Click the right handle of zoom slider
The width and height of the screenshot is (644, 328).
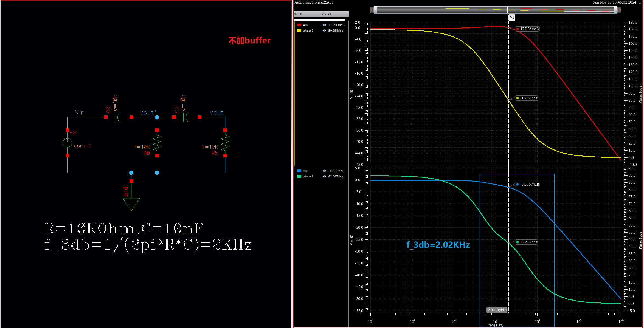tap(615, 10)
